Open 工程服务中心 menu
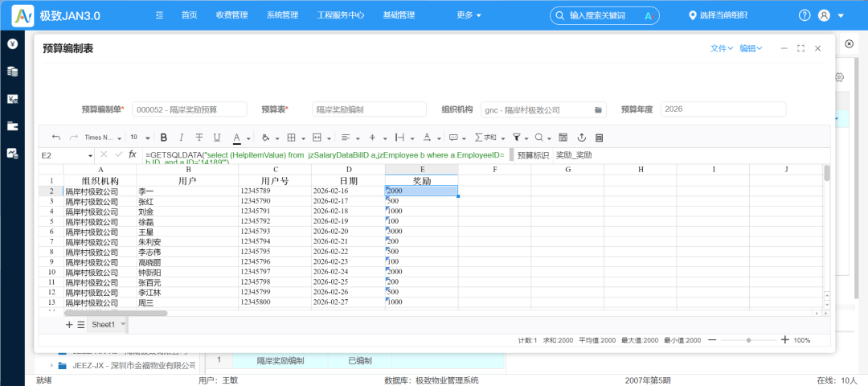Viewport: 868px width, 386px height. (341, 15)
